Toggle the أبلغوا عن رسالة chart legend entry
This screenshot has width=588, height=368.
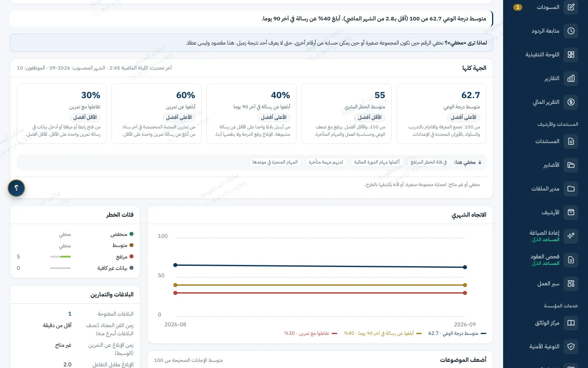pyautogui.click(x=383, y=334)
